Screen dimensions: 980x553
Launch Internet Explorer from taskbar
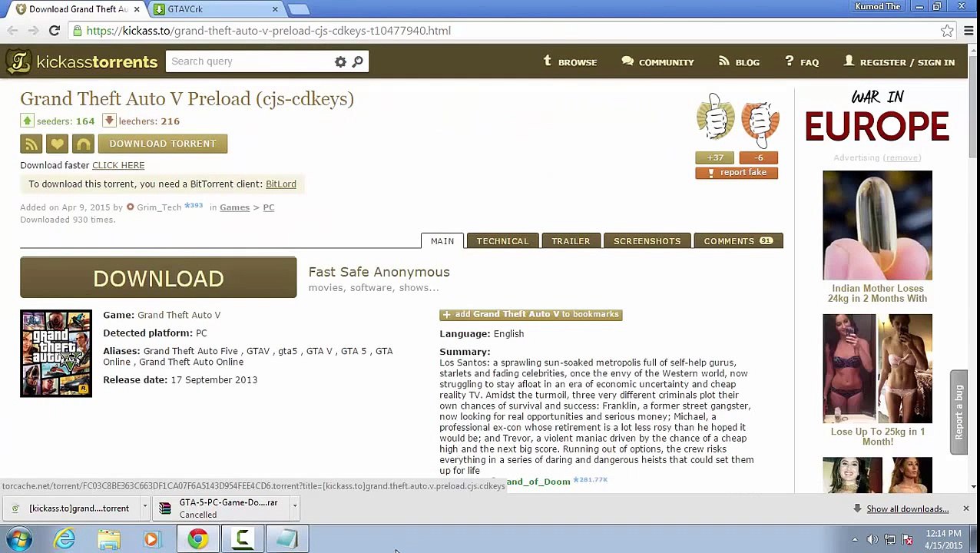[65, 539]
